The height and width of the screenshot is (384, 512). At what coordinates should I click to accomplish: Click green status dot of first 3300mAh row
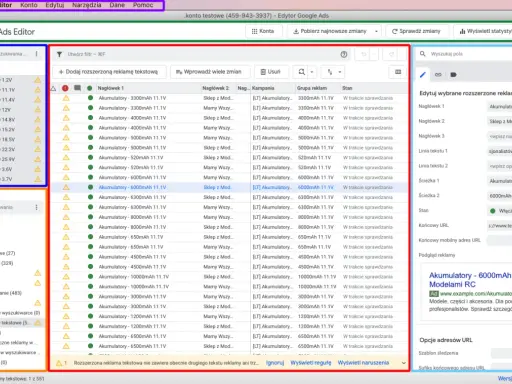[x=90, y=98]
